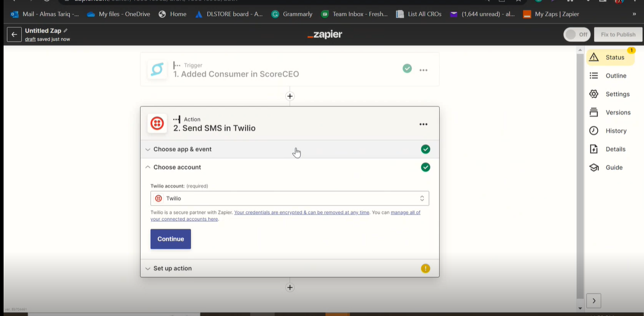
Task: Open Outline in the sidebar
Action: 616,76
